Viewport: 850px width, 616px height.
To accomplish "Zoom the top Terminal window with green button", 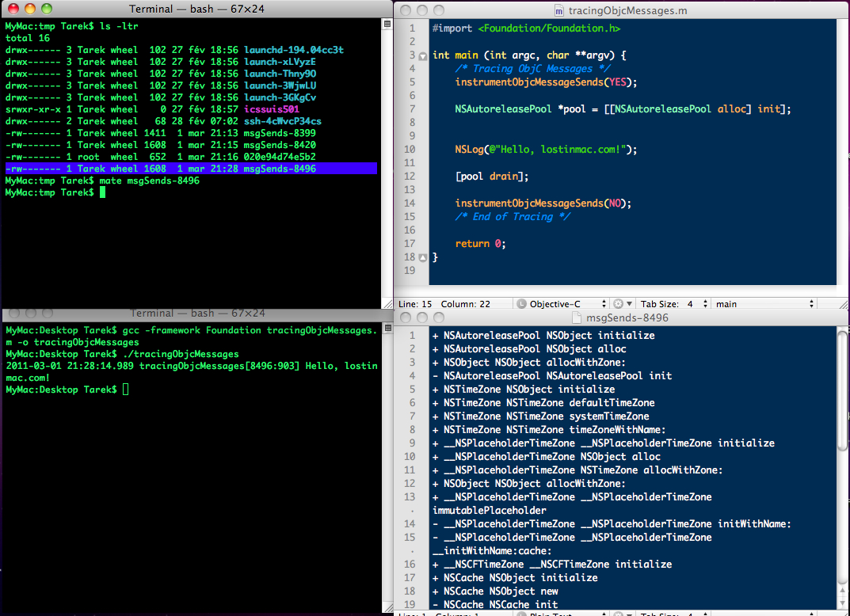I will (47, 9).
